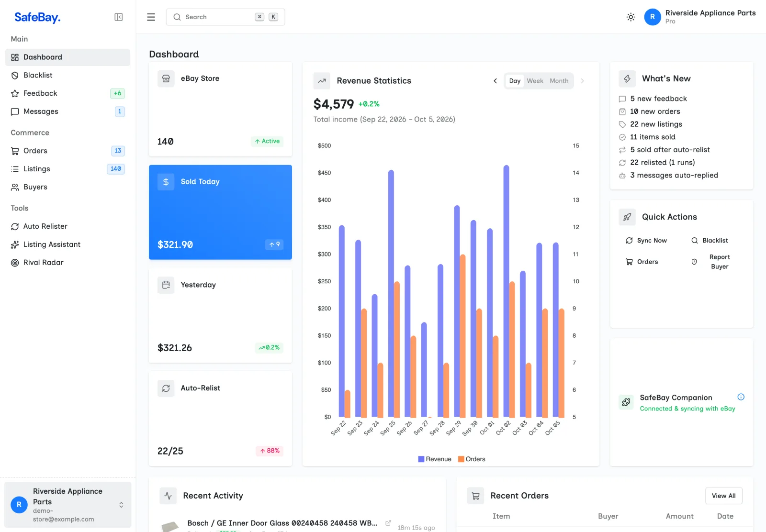Open Listing Assistant tool
Viewport: 766px width, 532px height.
[x=68, y=245]
